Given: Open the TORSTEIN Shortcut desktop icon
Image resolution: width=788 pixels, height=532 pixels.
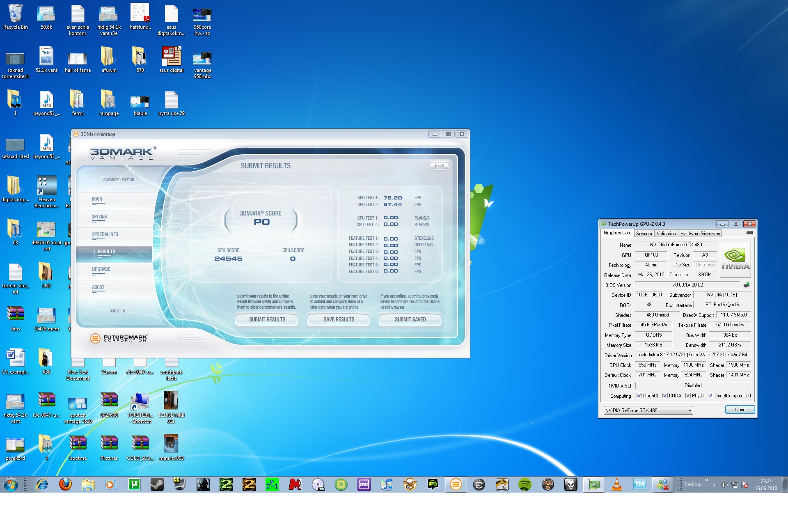Looking at the screenshot, I should pyautogui.click(x=140, y=408).
